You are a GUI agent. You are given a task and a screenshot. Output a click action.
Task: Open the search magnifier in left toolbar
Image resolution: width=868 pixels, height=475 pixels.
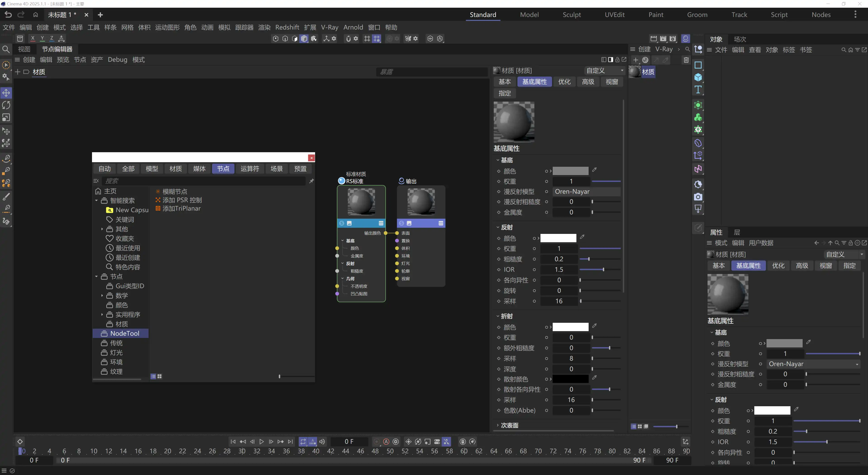point(6,50)
